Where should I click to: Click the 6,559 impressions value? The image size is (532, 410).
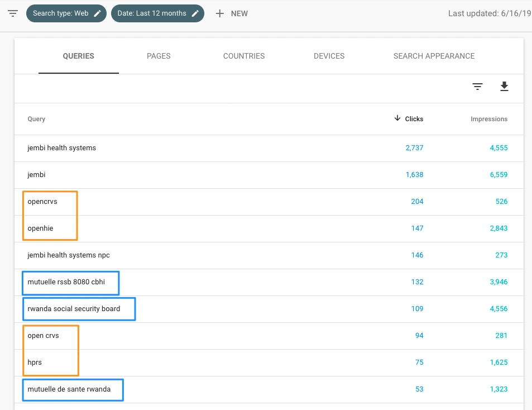(499, 175)
